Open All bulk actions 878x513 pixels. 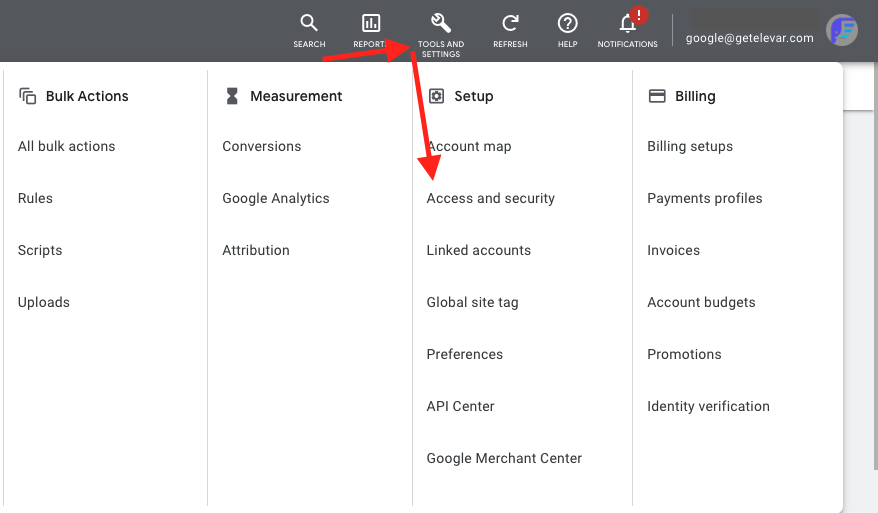pyautogui.click(x=67, y=146)
